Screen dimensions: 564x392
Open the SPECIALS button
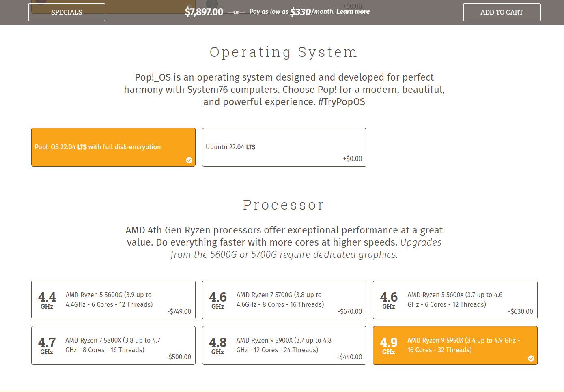pos(67,12)
